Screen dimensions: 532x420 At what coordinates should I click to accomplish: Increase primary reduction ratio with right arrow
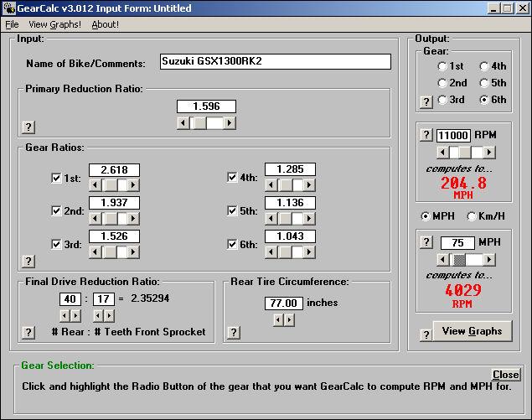tap(230, 122)
